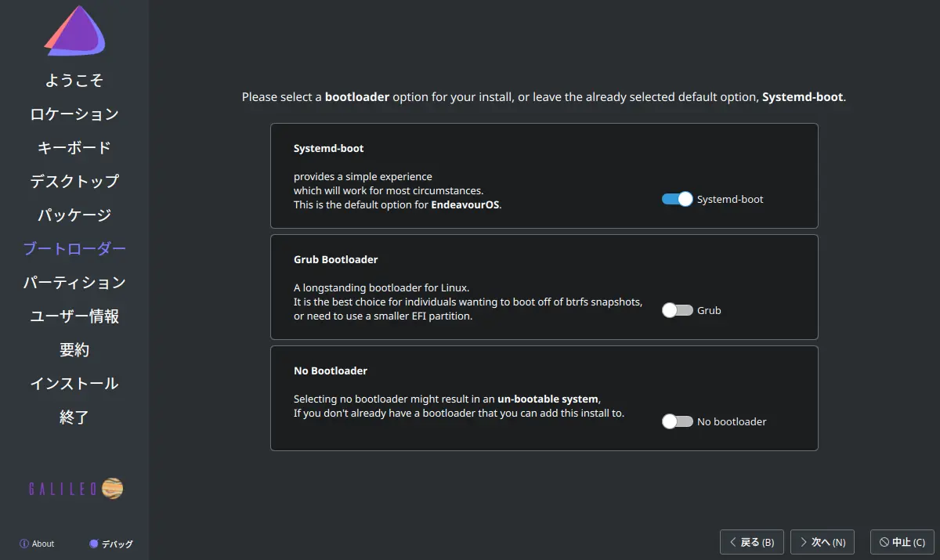
Task: Cancel installation with 中止 button
Action: pyautogui.click(x=902, y=542)
